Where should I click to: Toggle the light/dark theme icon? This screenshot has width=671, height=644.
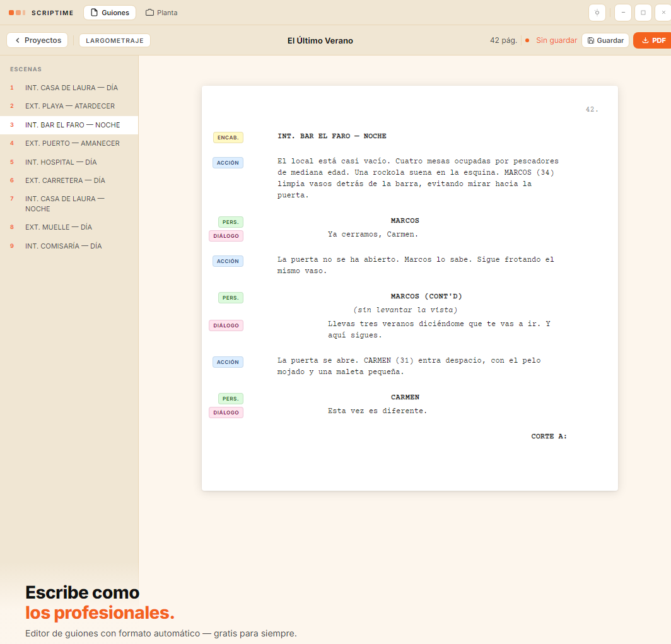click(597, 13)
